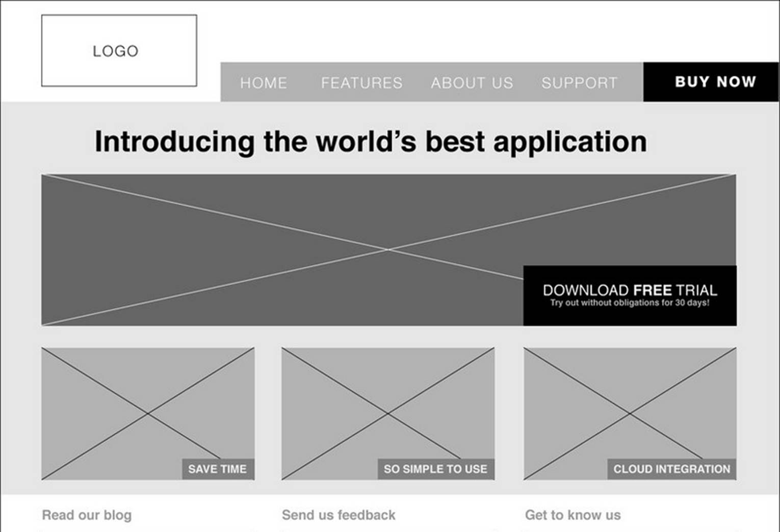The height and width of the screenshot is (532, 780).
Task: Select ABOUT US in the navigation bar
Action: (x=472, y=83)
